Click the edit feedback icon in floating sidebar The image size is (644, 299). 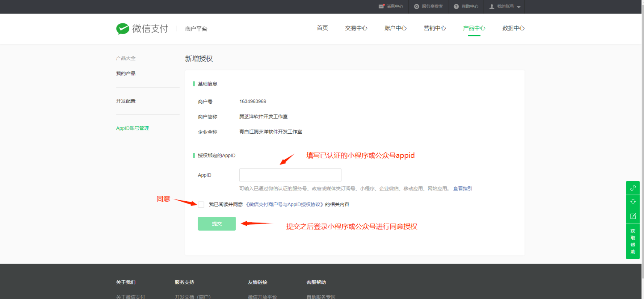[633, 216]
